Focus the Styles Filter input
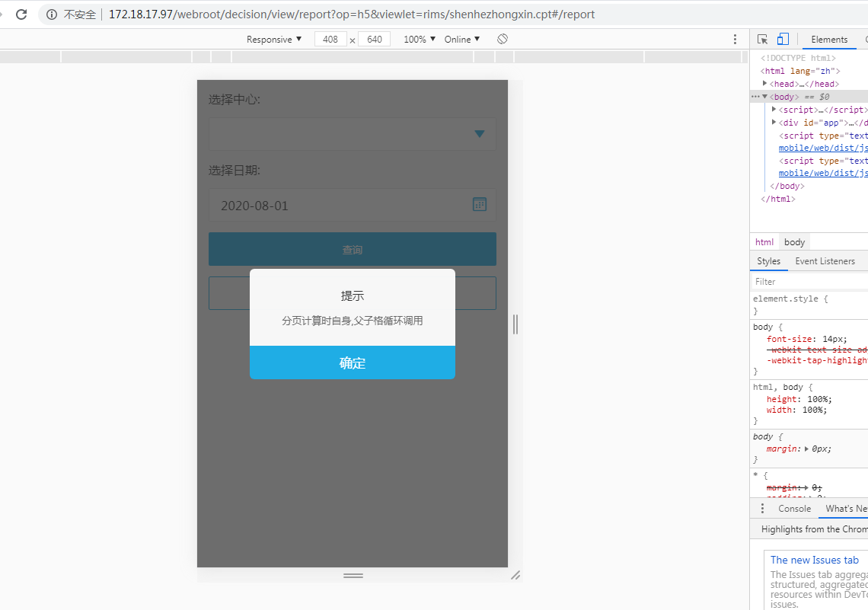 tap(809, 282)
